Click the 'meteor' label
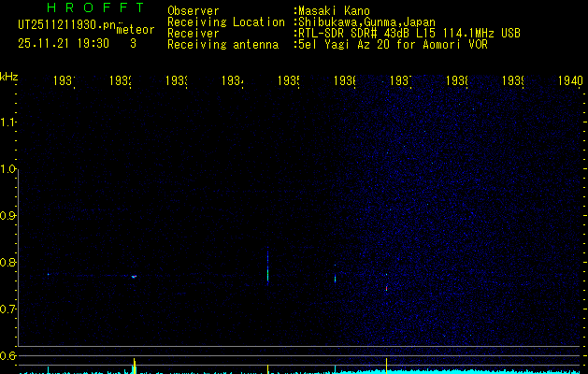The height and width of the screenshot is (374, 588). (136, 30)
